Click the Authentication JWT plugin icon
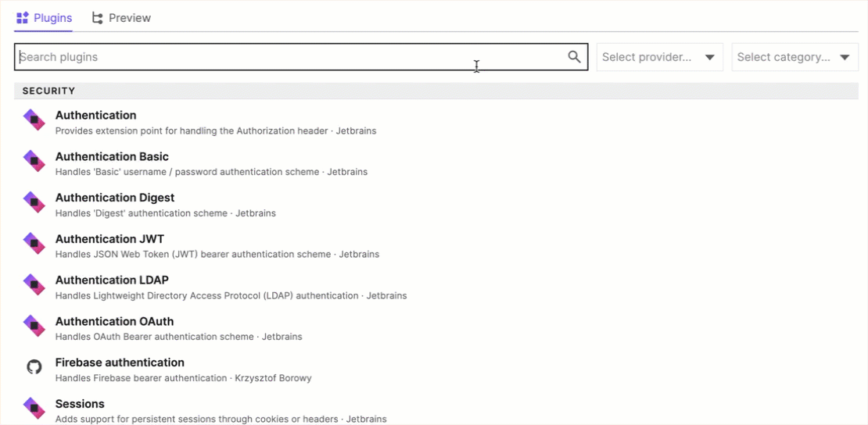This screenshot has width=868, height=425. tap(34, 243)
